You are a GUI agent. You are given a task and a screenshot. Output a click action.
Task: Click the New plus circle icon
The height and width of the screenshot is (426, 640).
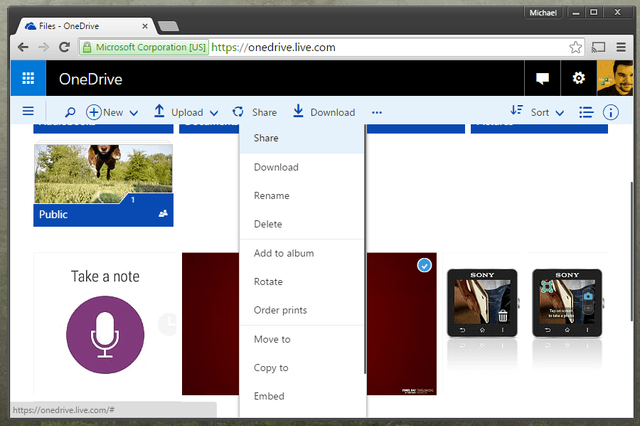tap(93, 112)
